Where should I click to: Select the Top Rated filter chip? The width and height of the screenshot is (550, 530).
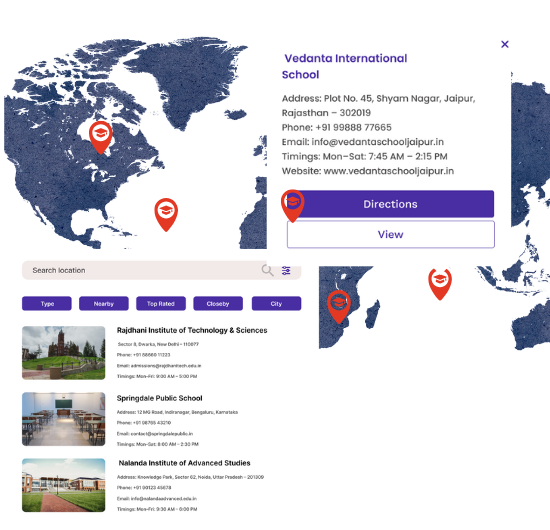pos(161,303)
